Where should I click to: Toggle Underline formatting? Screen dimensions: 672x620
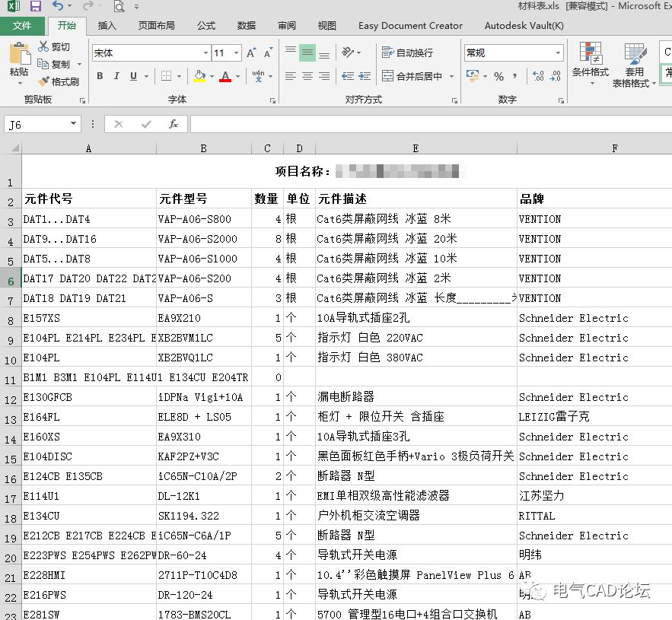point(133,76)
